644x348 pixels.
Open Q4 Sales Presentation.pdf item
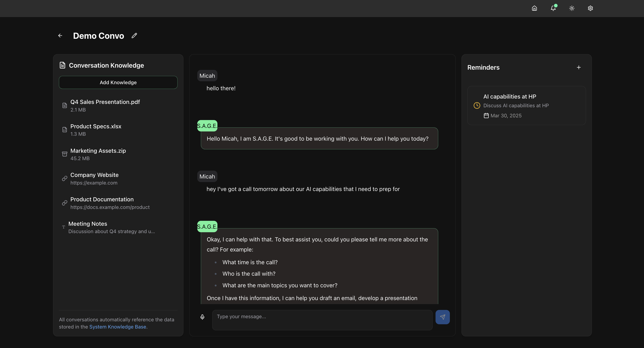[x=105, y=105]
